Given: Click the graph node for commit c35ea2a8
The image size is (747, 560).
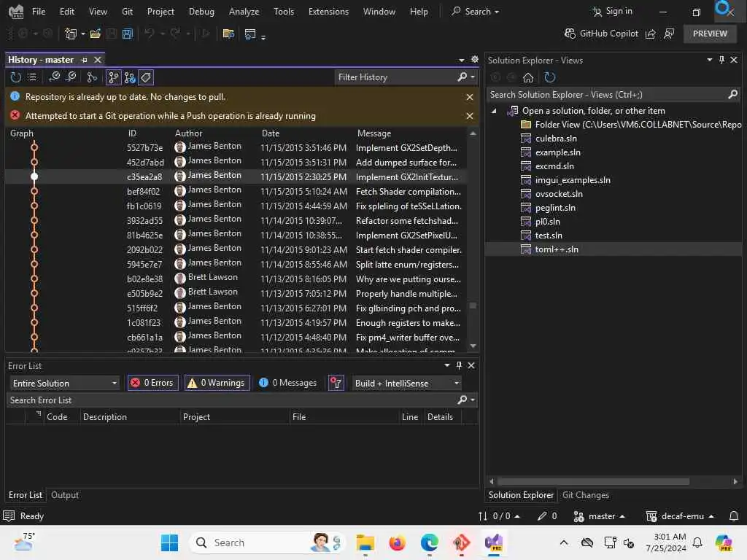Looking at the screenshot, I should 34,176.
